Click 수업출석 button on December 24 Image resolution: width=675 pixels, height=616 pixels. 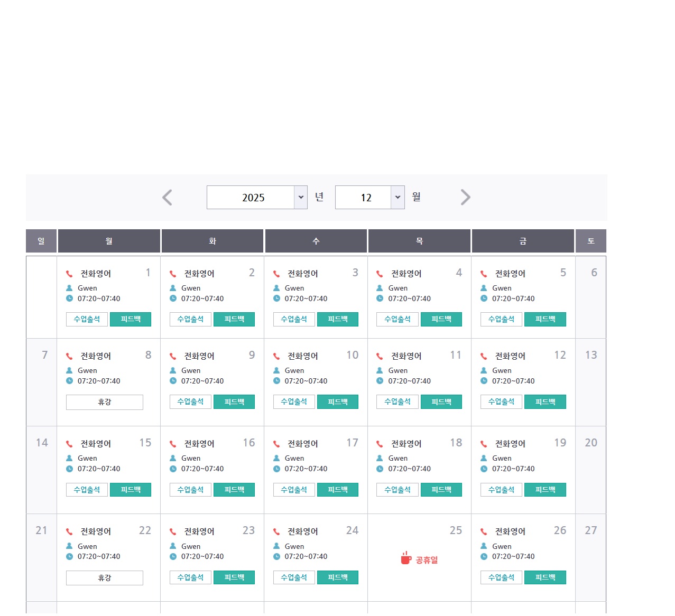click(294, 577)
